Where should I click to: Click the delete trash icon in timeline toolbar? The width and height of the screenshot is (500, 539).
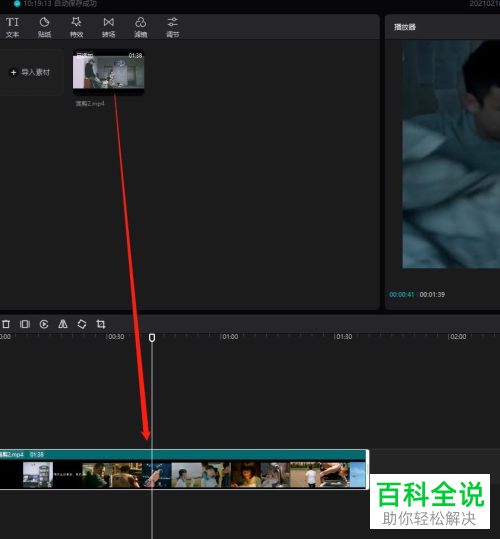point(6,324)
